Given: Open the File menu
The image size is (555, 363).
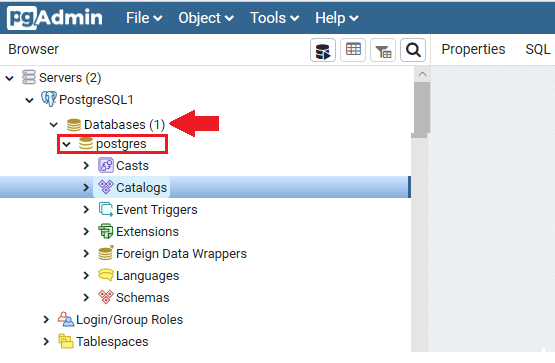Looking at the screenshot, I should click(x=144, y=18).
